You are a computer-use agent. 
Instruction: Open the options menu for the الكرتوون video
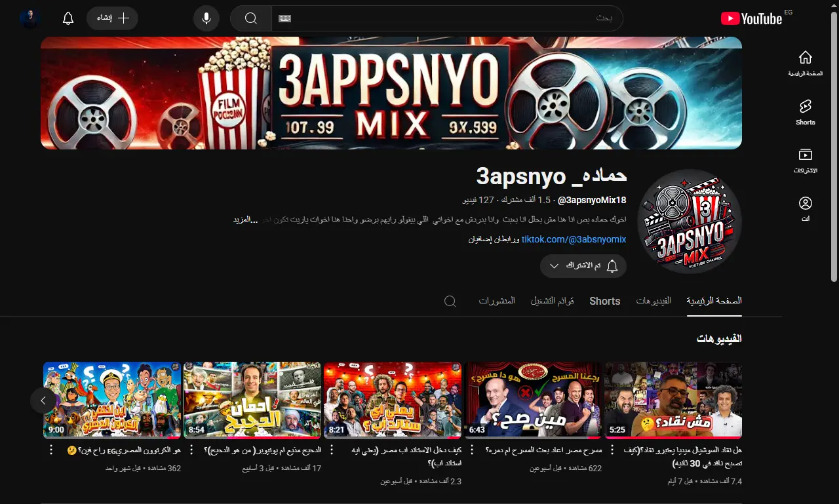click(x=51, y=451)
